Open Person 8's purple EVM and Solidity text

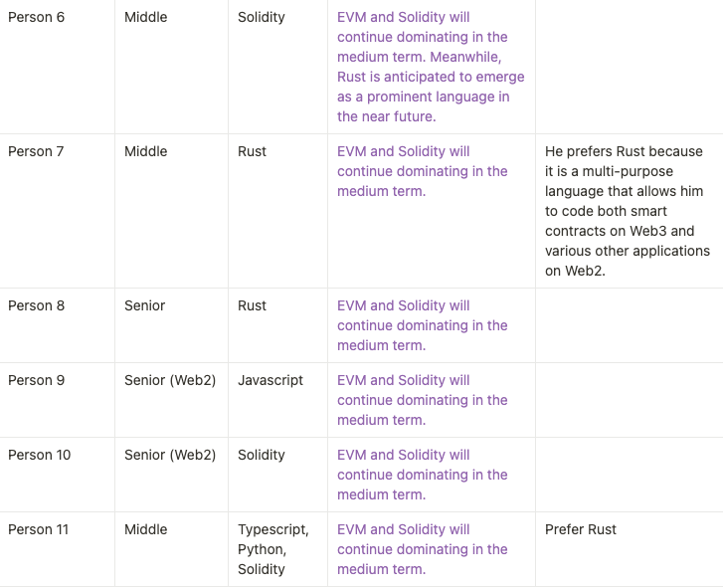422,325
